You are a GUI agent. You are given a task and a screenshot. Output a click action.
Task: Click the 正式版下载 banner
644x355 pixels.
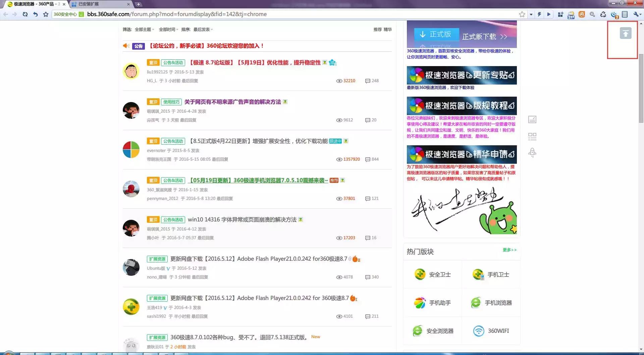(462, 35)
